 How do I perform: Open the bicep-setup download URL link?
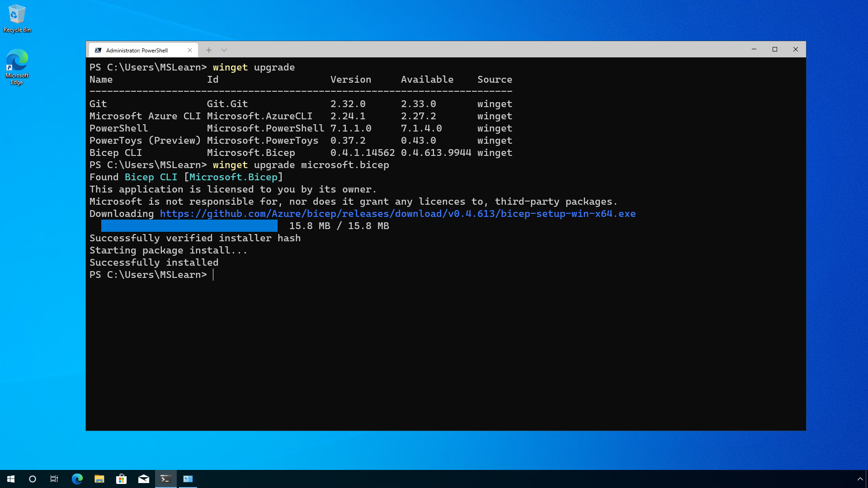[397, 213]
